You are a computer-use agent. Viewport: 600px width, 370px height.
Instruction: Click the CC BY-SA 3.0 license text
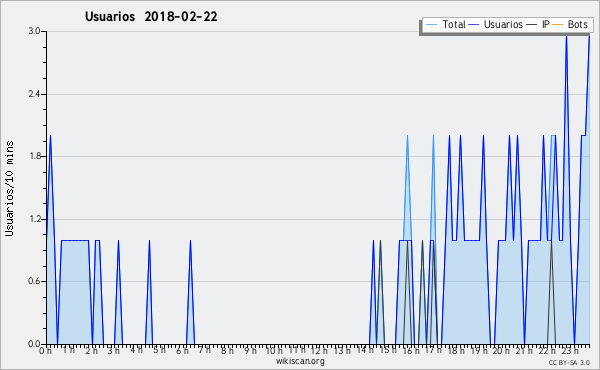(569, 362)
